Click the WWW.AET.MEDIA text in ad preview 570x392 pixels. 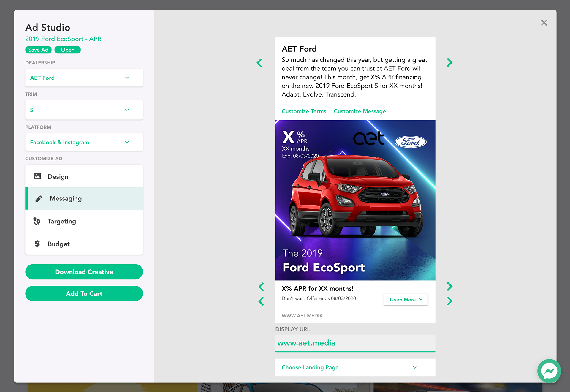pyautogui.click(x=302, y=316)
